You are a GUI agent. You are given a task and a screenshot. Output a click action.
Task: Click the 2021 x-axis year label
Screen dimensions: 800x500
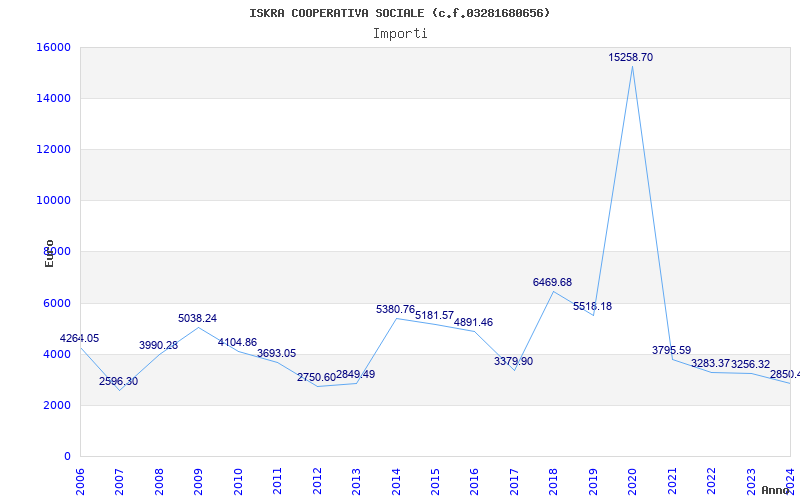[x=672, y=482]
